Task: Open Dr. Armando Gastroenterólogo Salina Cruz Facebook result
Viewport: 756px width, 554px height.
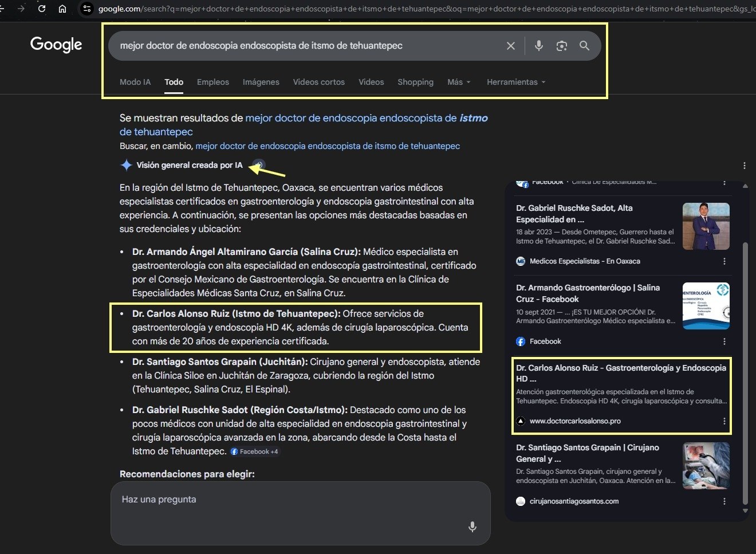Action: (x=588, y=293)
